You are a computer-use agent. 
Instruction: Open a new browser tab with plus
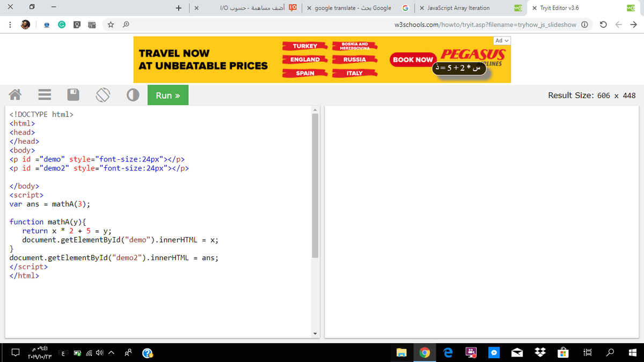(x=179, y=8)
